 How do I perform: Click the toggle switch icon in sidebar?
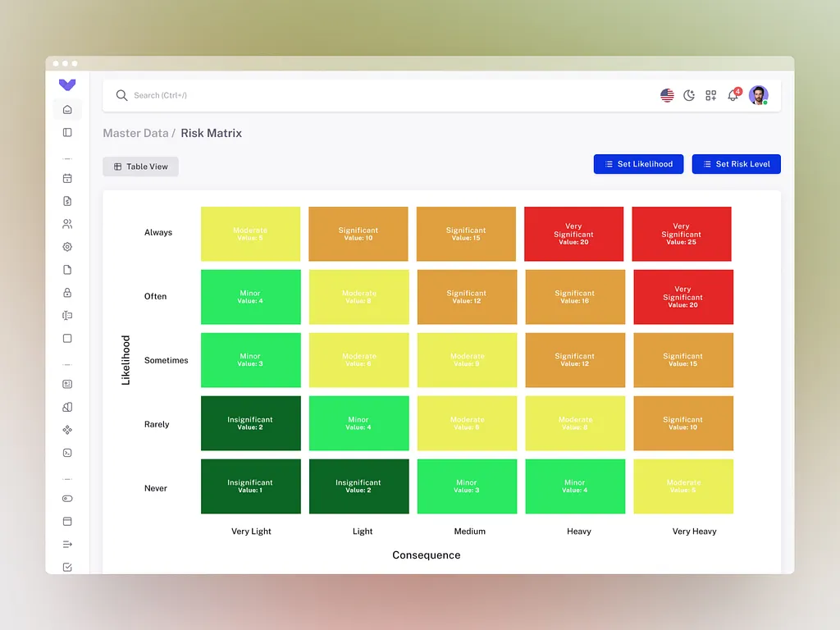pos(67,499)
